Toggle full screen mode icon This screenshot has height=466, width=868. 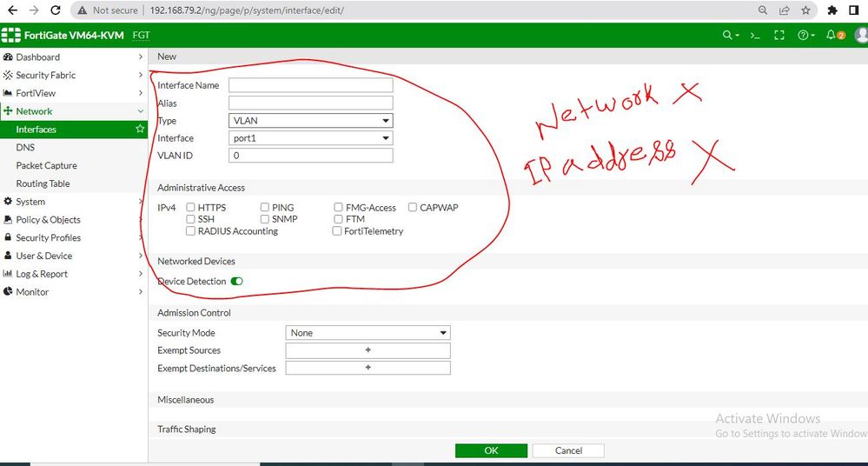[x=779, y=35]
